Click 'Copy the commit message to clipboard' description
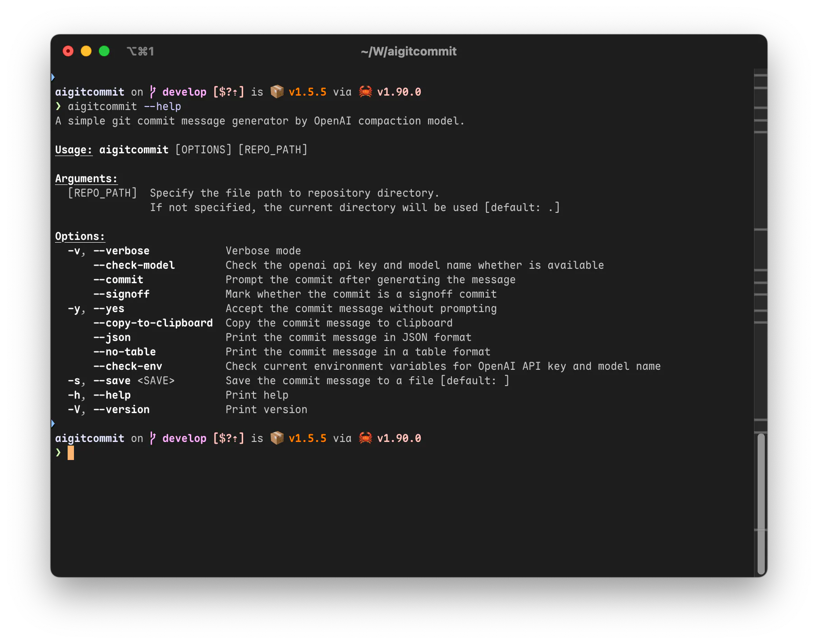 [339, 323]
